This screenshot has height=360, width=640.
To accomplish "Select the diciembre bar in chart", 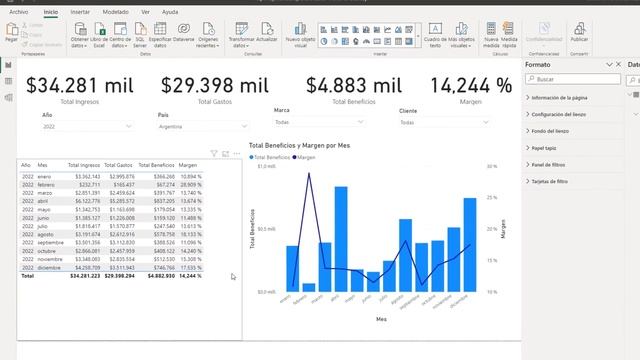I will pyautogui.click(x=470, y=245).
